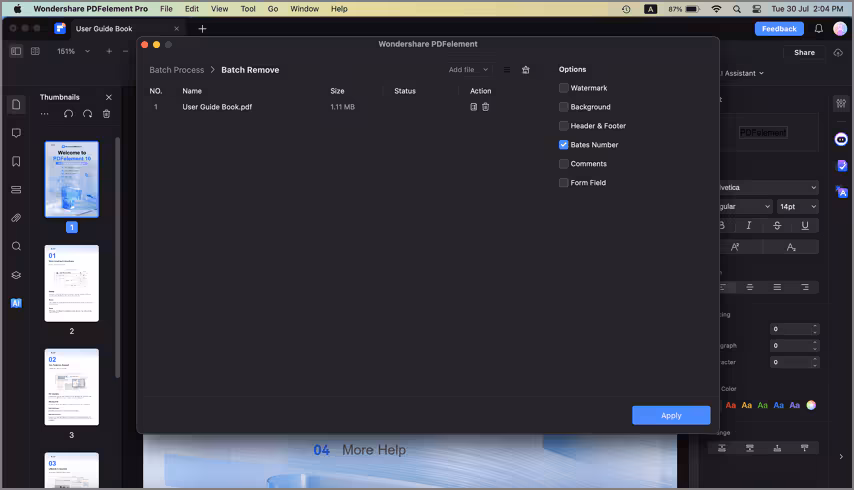
Task: Open the font style Regular dropdown
Action: click(x=746, y=206)
